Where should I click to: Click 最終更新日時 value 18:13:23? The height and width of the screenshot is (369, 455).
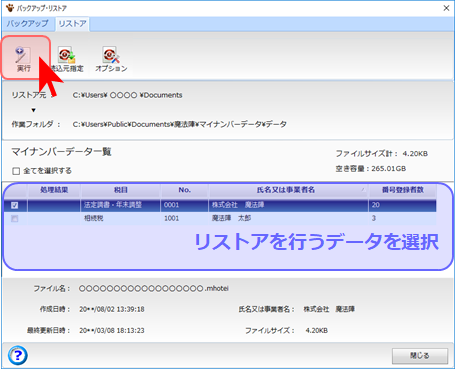(112, 331)
